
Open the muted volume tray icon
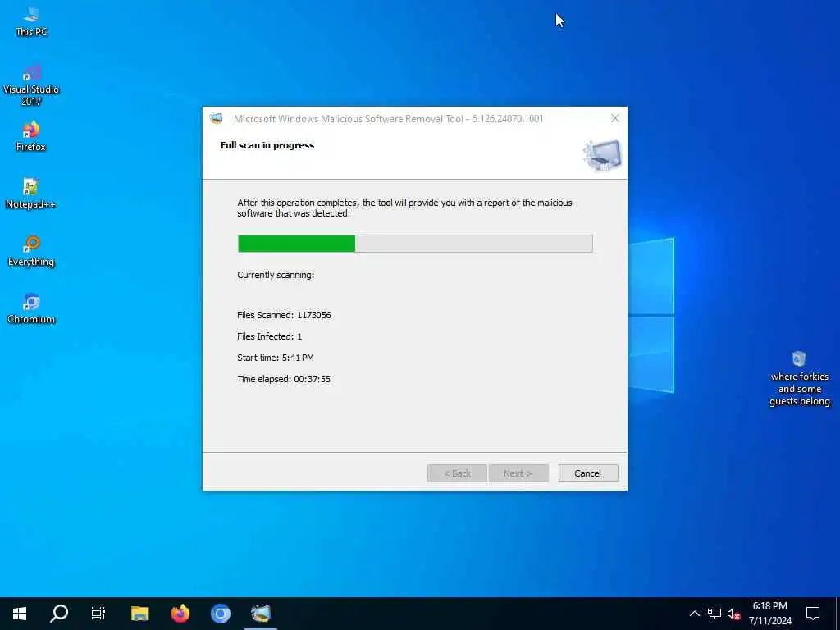pos(733,614)
